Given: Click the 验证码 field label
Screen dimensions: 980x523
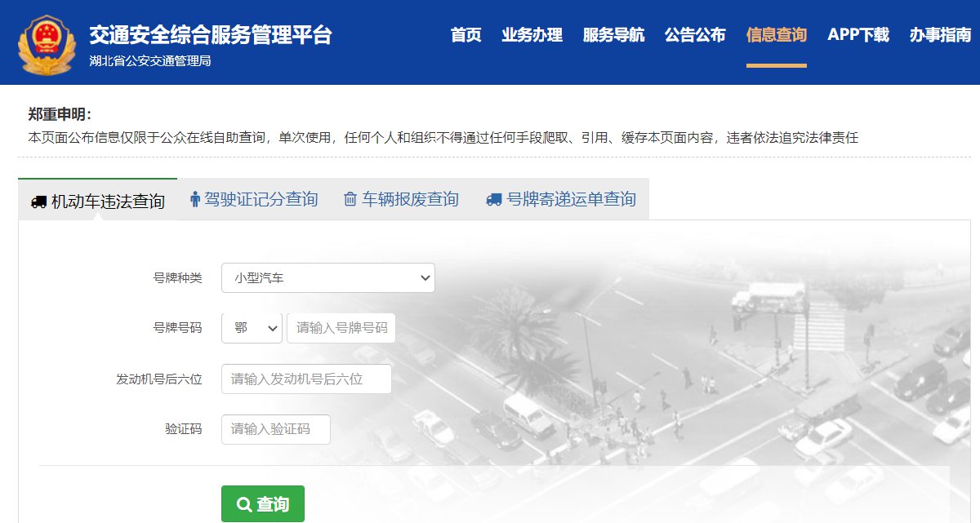Looking at the screenshot, I should [x=183, y=429].
